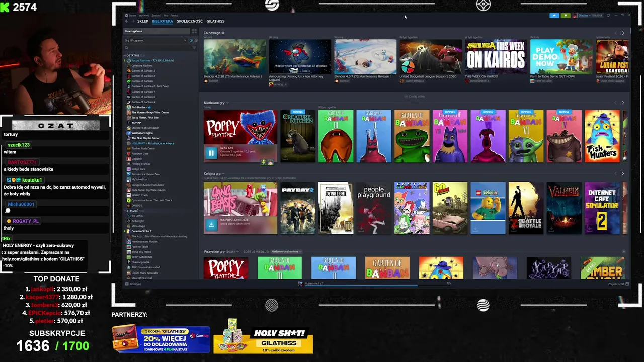The width and height of the screenshot is (644, 362).
Task: Open Farm to Table Demo news card
Action: [561, 57]
